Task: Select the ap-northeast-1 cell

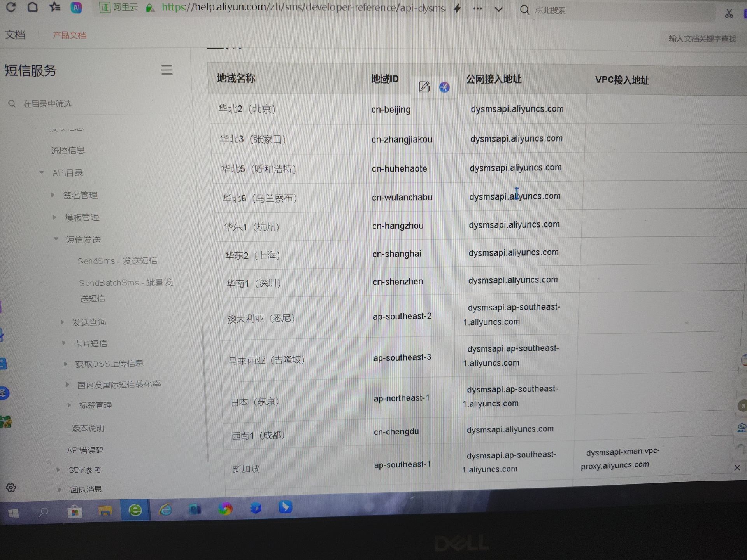Action: pos(402,398)
